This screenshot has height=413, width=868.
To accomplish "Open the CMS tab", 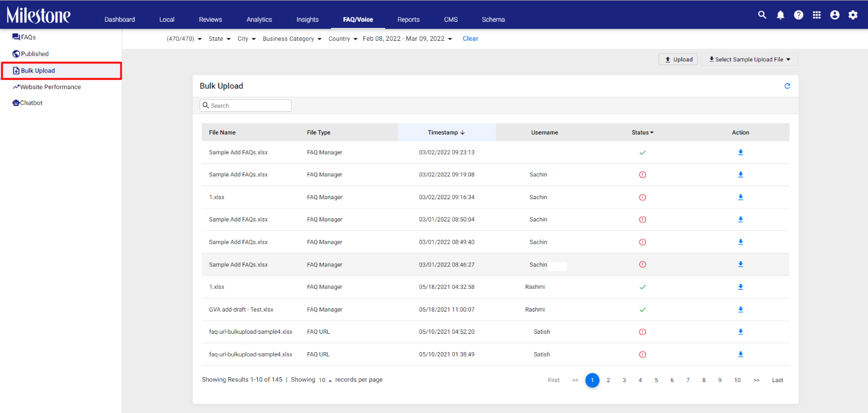I will click(x=451, y=20).
